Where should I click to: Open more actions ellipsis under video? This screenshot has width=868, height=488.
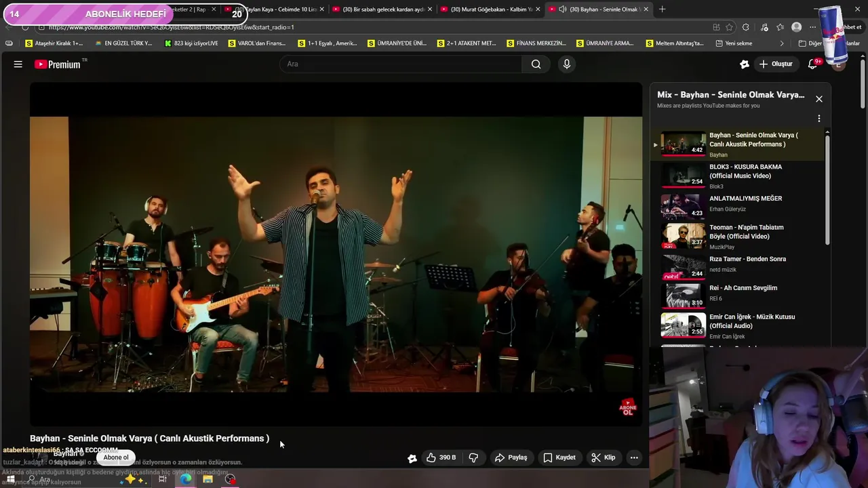tap(634, 457)
